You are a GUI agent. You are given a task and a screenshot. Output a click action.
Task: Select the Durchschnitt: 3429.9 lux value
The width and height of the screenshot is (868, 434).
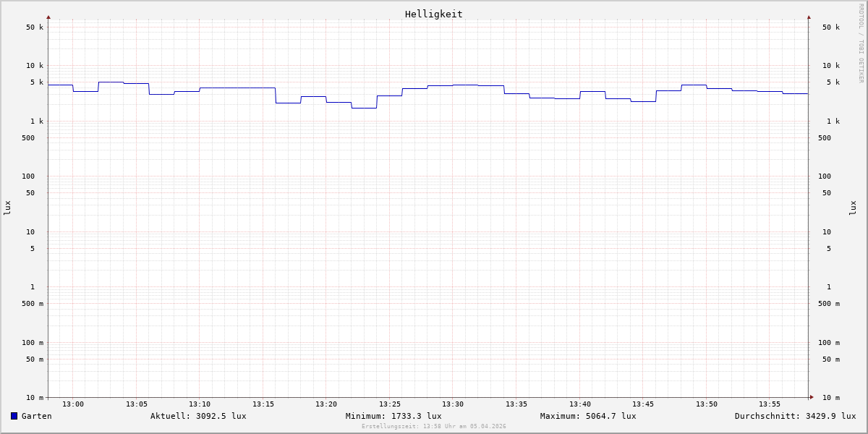(796, 416)
